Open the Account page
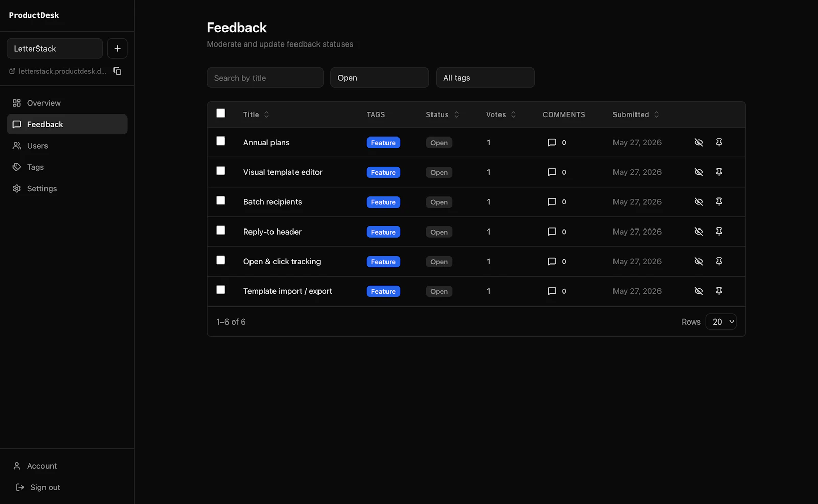Viewport: 818px width, 504px height. click(x=67, y=466)
